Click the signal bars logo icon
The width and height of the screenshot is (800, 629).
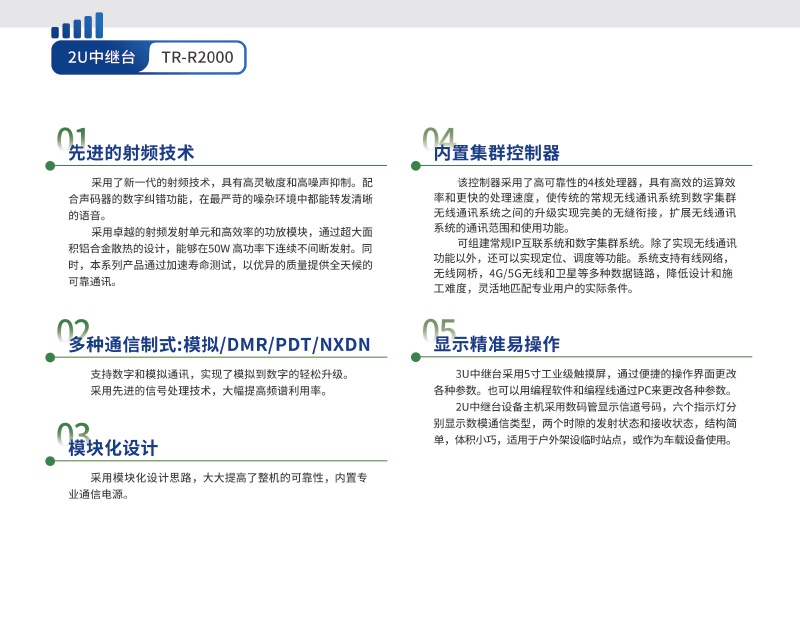[77, 27]
